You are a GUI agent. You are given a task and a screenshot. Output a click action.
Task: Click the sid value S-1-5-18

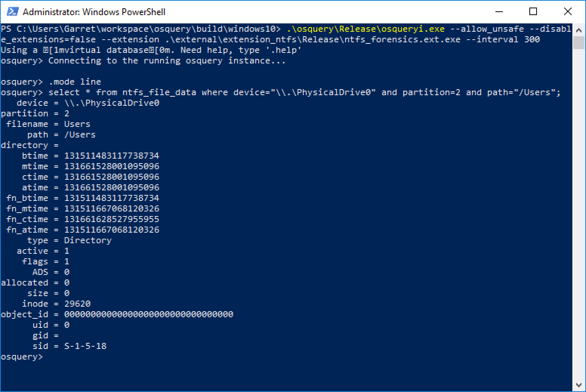[x=85, y=346]
